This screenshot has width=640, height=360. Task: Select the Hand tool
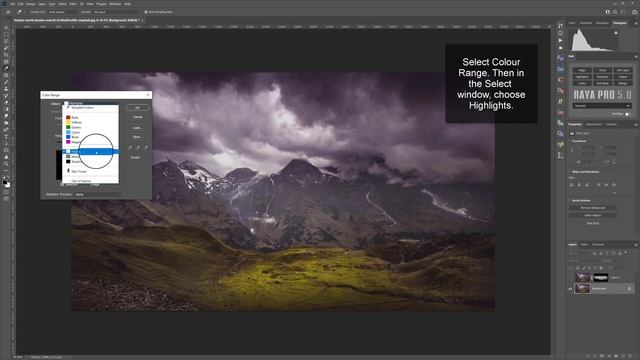pos(6,157)
